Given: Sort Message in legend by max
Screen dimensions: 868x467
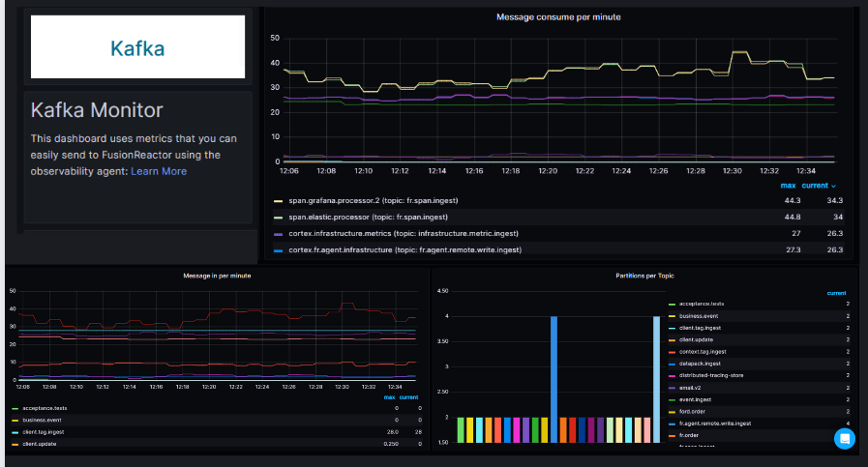Looking at the screenshot, I should (390, 397).
